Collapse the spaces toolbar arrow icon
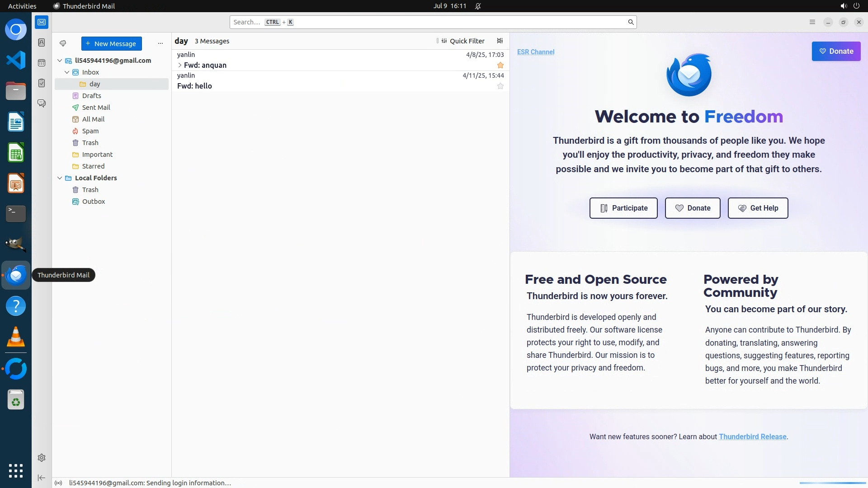Screen dimensions: 868x488 click(42, 478)
